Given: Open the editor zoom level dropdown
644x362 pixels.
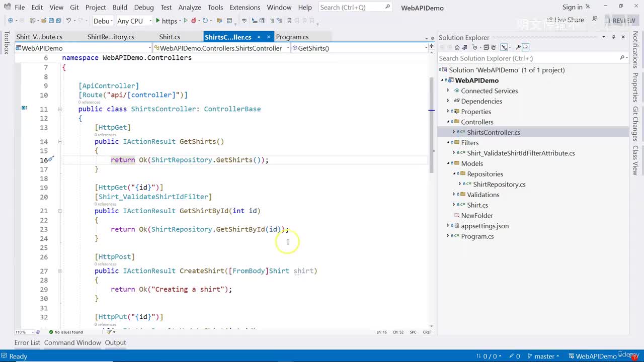Looking at the screenshot, I should point(24,332).
